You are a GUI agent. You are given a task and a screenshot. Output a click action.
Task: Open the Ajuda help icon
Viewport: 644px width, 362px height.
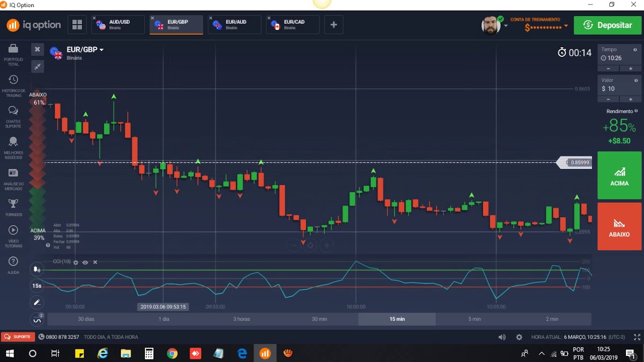click(x=13, y=261)
